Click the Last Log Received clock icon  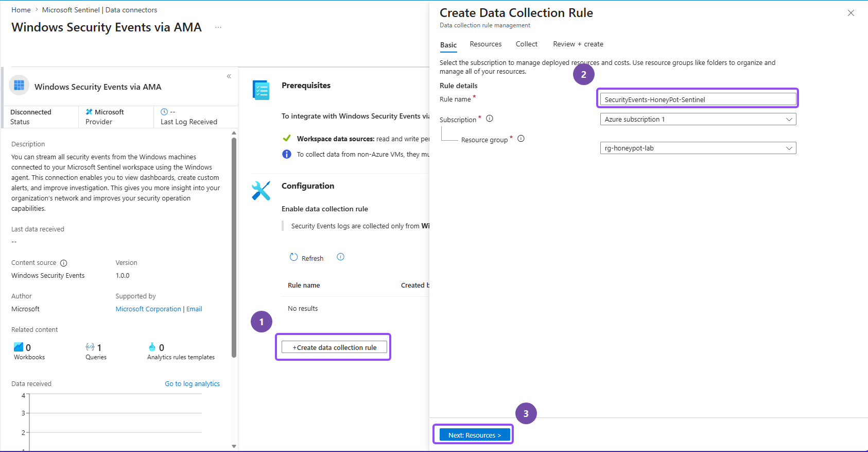pos(164,112)
